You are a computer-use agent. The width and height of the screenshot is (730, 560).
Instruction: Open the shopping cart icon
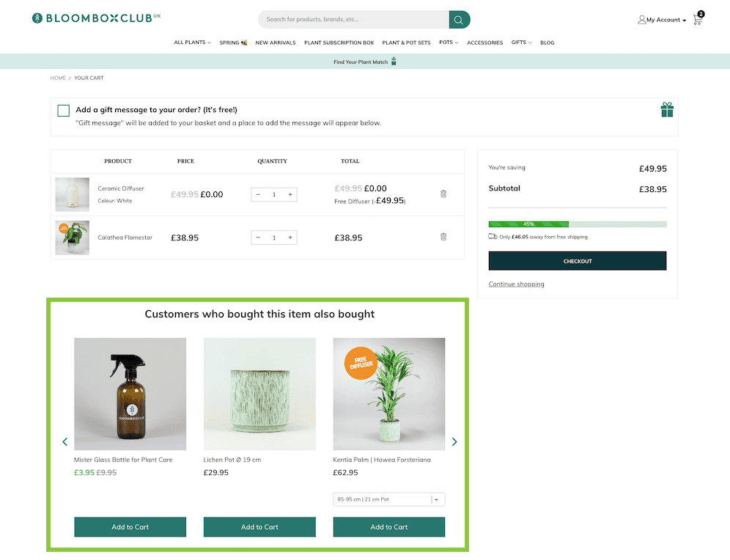[x=698, y=18]
